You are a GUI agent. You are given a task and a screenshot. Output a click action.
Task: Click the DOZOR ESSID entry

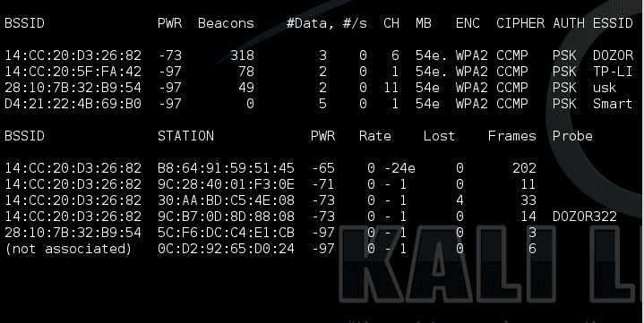pyautogui.click(x=613, y=55)
